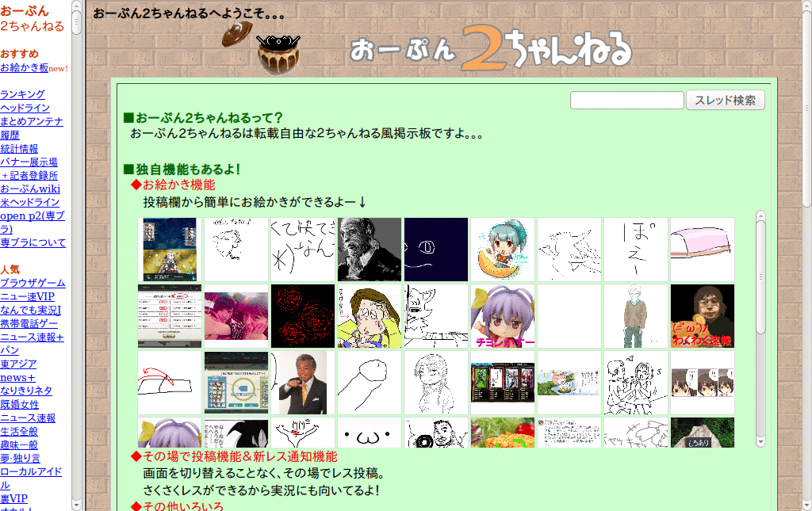Open the dark blue smiley face thumbnail
This screenshot has width=812, height=511.
tap(436, 250)
